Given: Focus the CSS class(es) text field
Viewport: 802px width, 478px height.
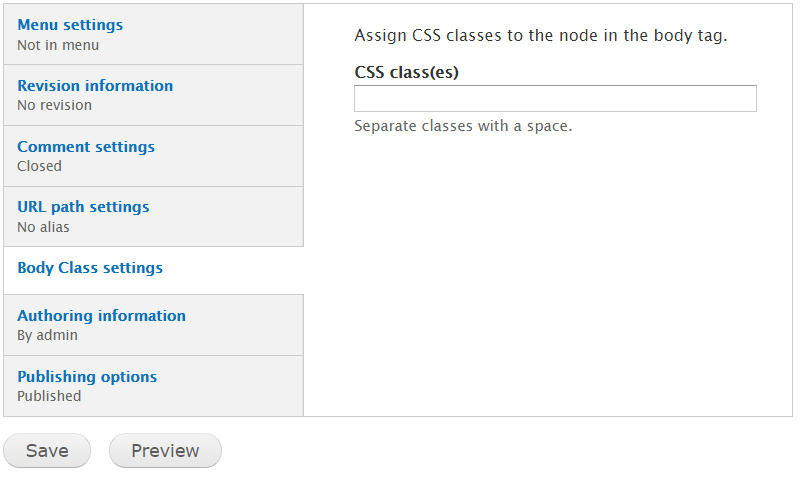Looking at the screenshot, I should (555, 99).
